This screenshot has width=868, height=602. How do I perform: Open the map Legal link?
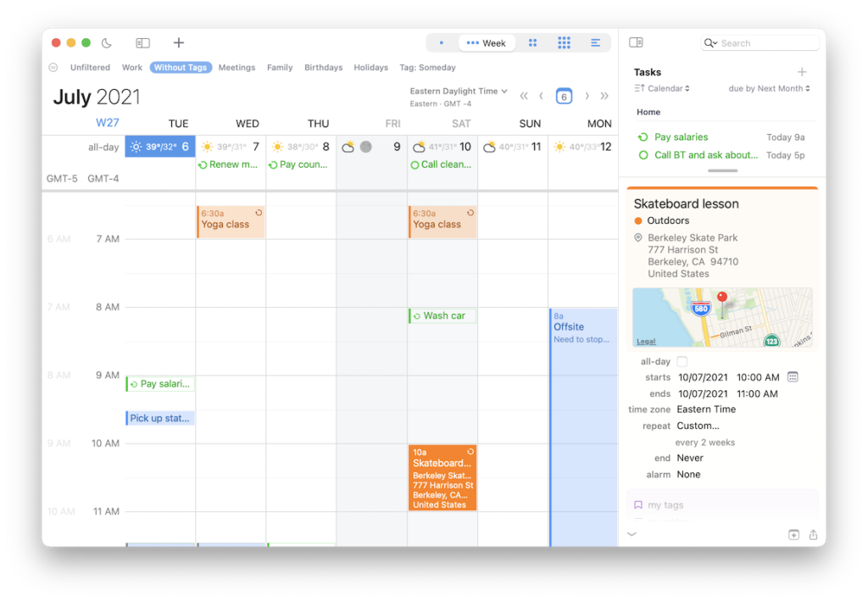[x=645, y=341]
